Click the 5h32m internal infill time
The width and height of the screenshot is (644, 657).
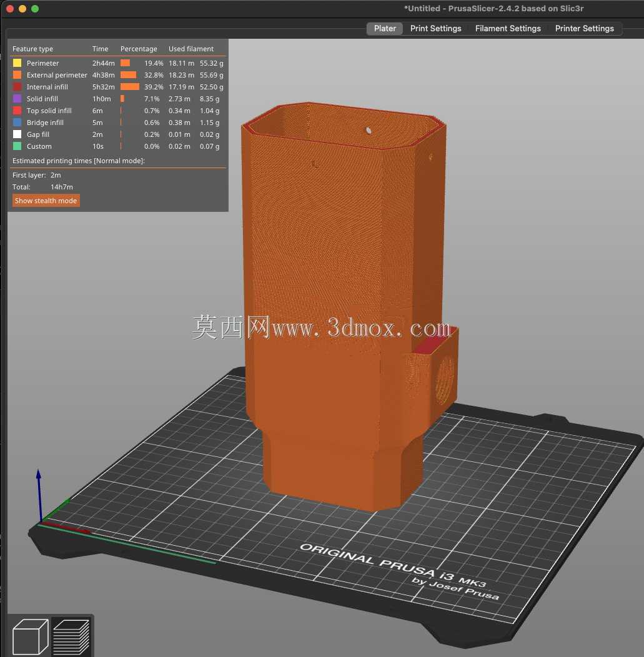[x=104, y=87]
